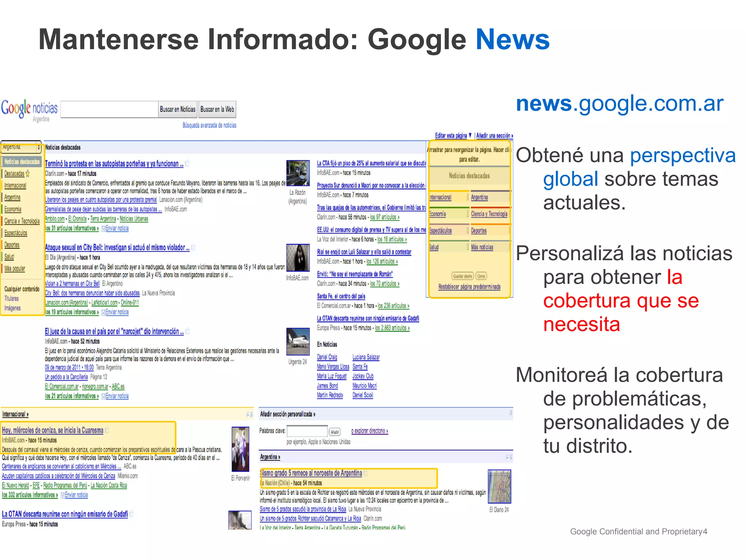Open Argentina in the left sidebar
This screenshot has height=560, width=747.
12,198
